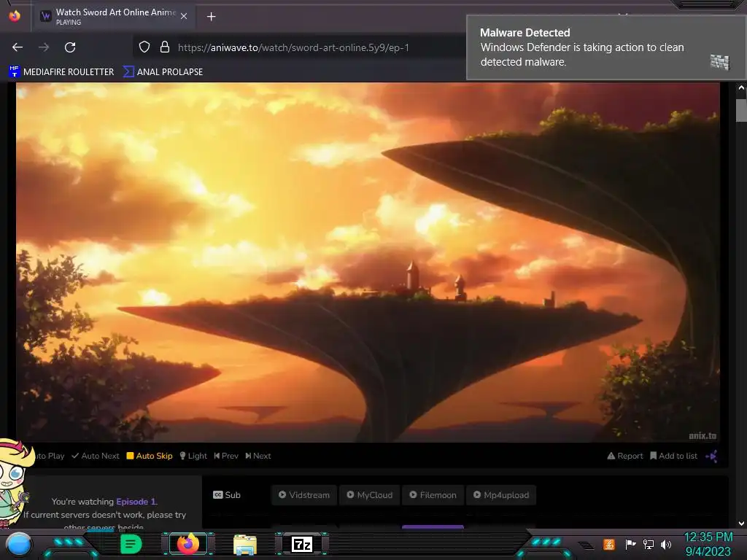Open 7-Zip from the taskbar
Viewport: 747px width, 560px height.
[x=302, y=544]
